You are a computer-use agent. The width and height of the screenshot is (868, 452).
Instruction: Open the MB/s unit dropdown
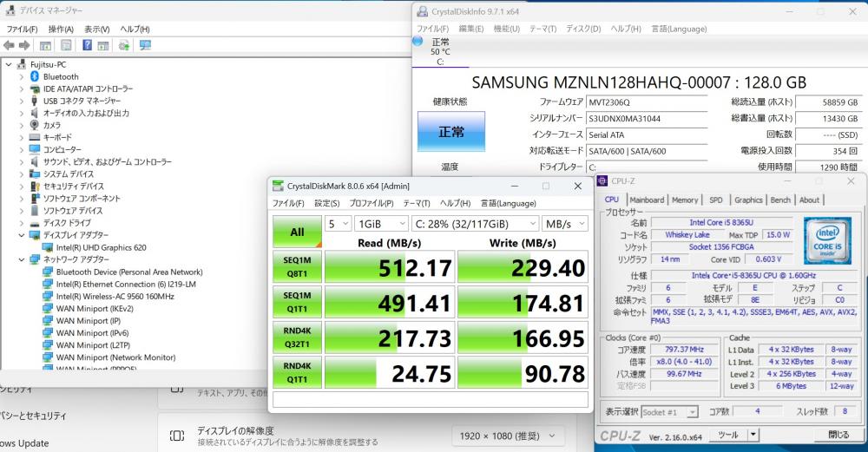pyautogui.click(x=565, y=224)
